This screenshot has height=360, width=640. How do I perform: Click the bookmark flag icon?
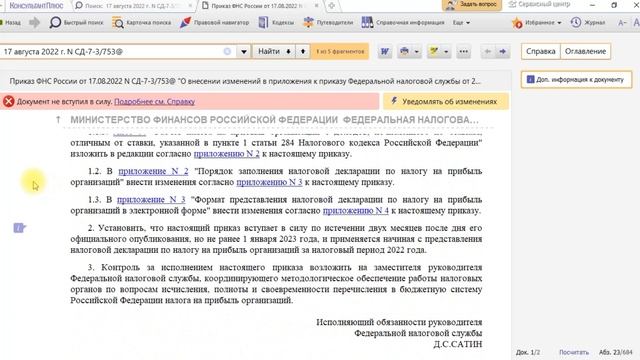tap(434, 51)
